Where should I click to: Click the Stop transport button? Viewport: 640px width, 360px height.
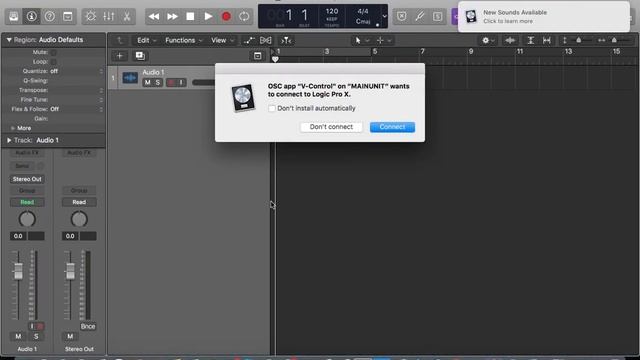pyautogui.click(x=190, y=16)
